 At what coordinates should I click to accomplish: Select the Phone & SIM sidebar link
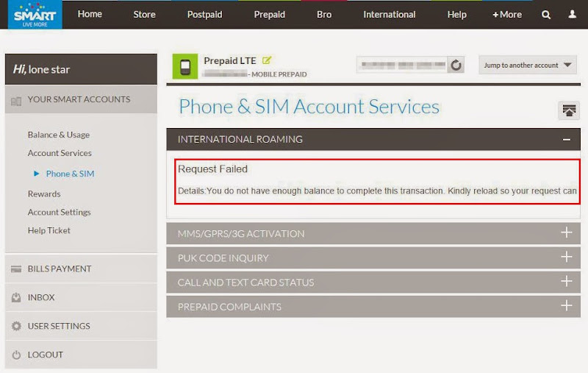tap(70, 174)
